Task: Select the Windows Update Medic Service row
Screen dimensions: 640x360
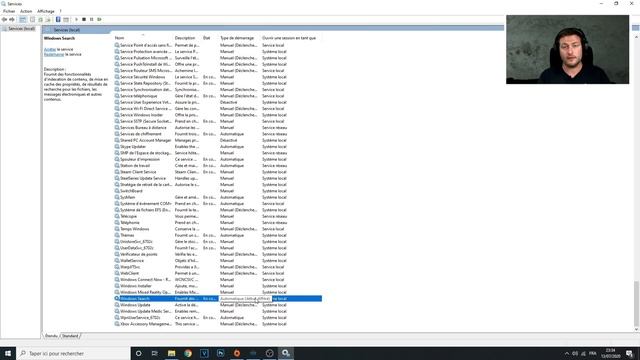Action: 218,311
